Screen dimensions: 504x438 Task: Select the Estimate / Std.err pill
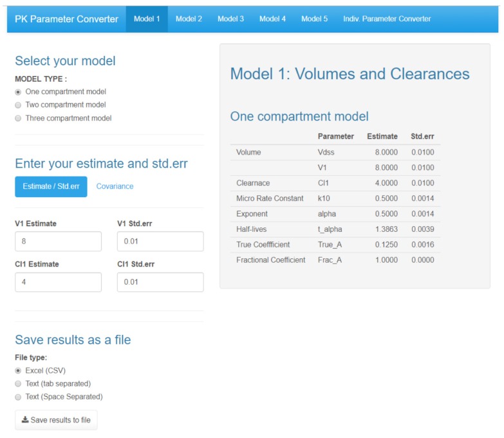pyautogui.click(x=51, y=186)
